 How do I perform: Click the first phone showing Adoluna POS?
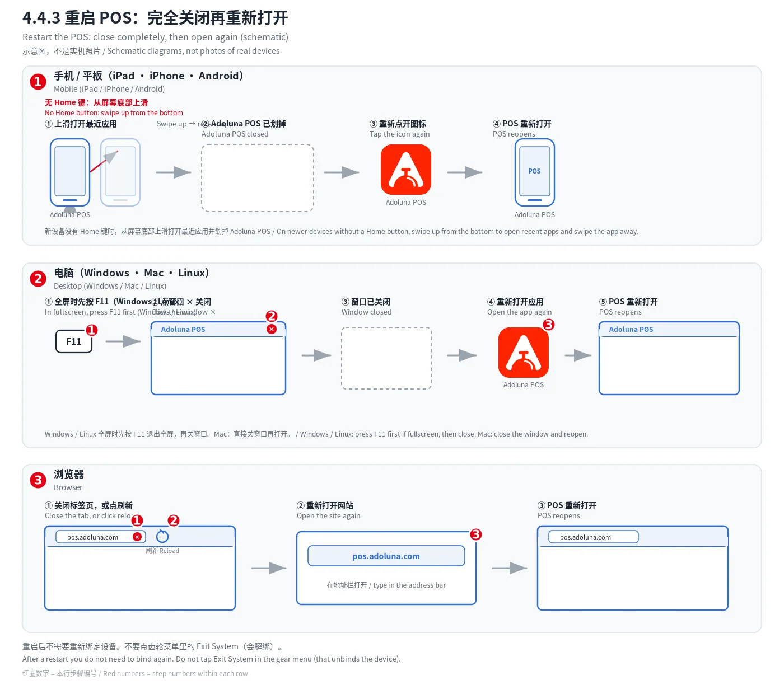(x=70, y=172)
